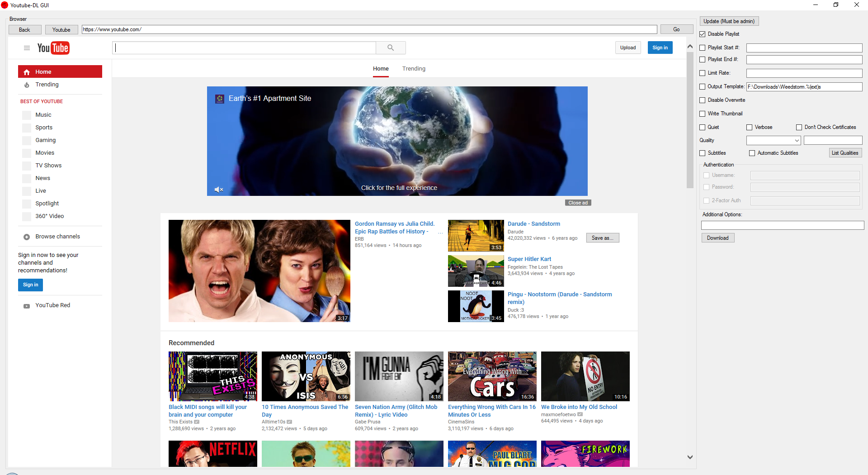Click the top-right Sign in button
The width and height of the screenshot is (868, 475).
point(660,47)
